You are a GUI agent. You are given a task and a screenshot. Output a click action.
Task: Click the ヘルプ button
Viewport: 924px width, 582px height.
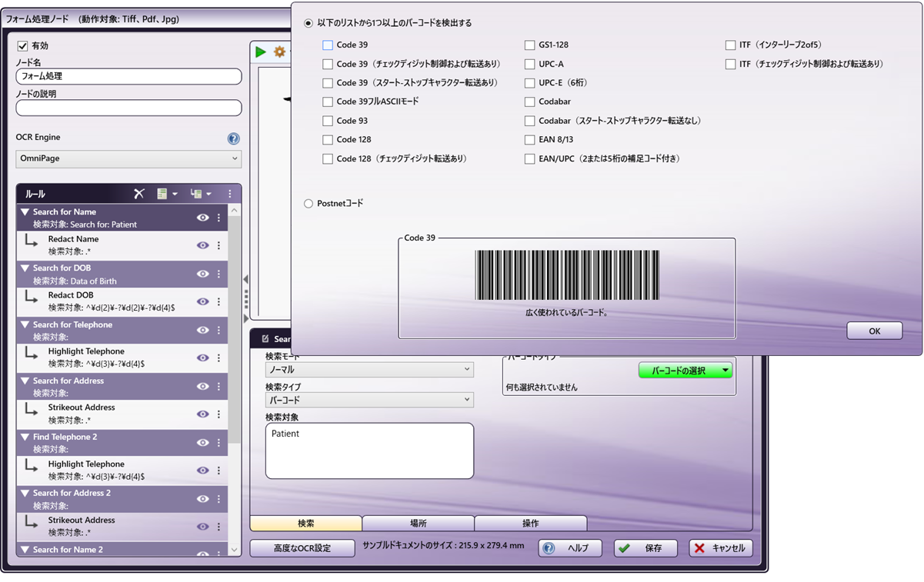pyautogui.click(x=570, y=548)
